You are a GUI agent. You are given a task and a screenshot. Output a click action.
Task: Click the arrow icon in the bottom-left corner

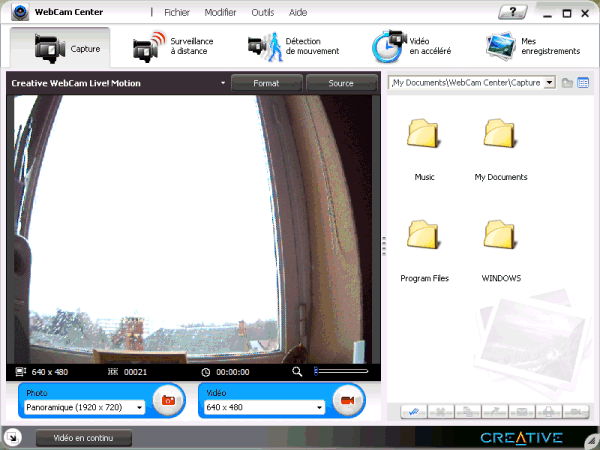pyautogui.click(x=11, y=437)
